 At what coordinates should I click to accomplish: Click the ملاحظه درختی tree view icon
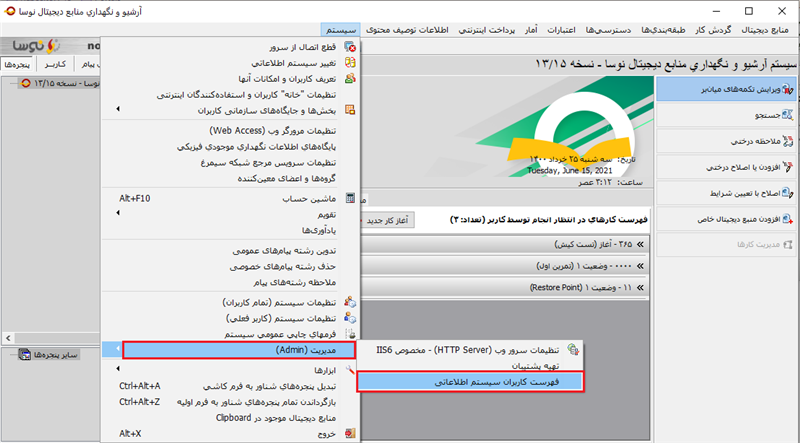(789, 143)
